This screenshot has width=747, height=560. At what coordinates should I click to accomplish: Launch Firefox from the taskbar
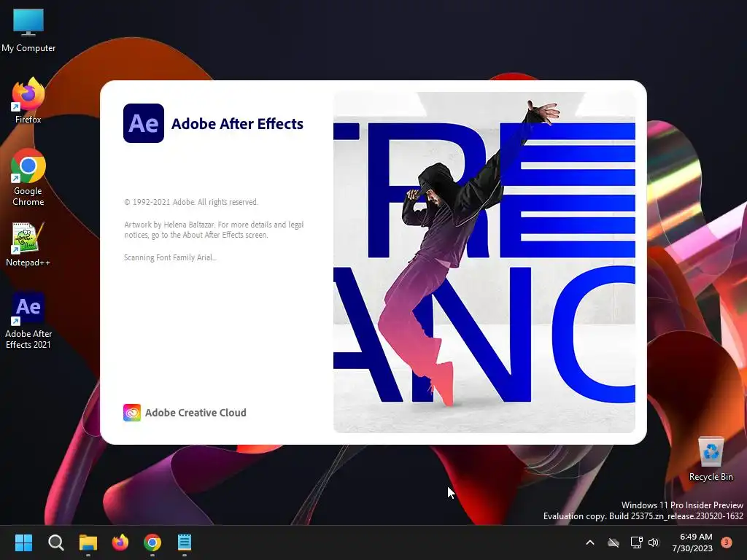coord(120,542)
